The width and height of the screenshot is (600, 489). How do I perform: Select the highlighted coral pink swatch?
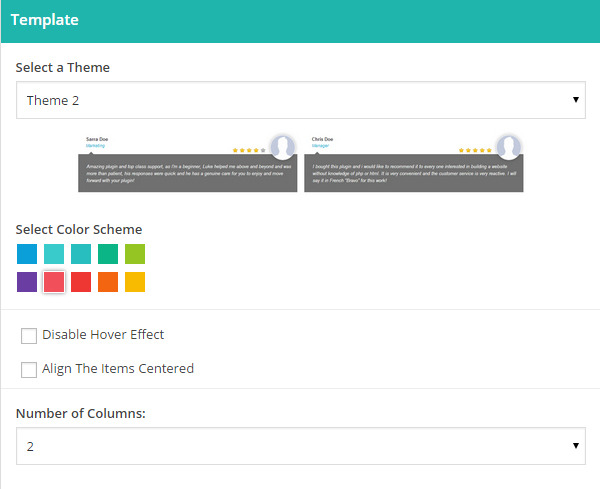[54, 282]
